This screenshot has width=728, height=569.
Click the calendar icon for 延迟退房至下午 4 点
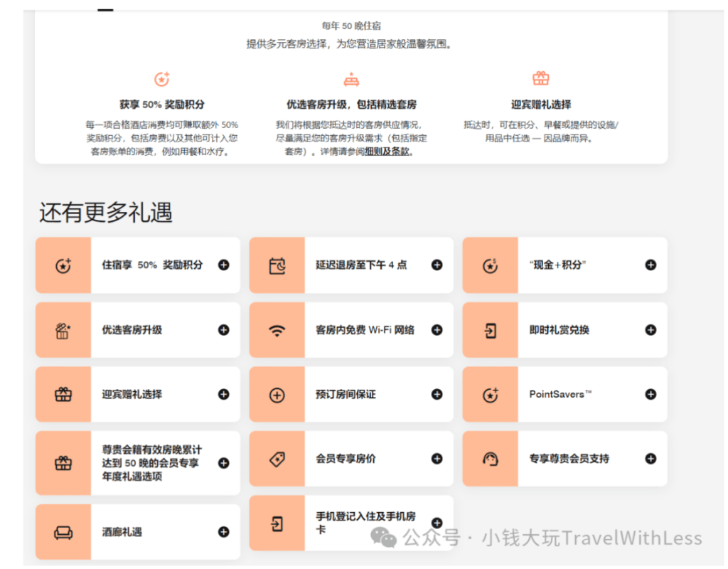pos(277,265)
